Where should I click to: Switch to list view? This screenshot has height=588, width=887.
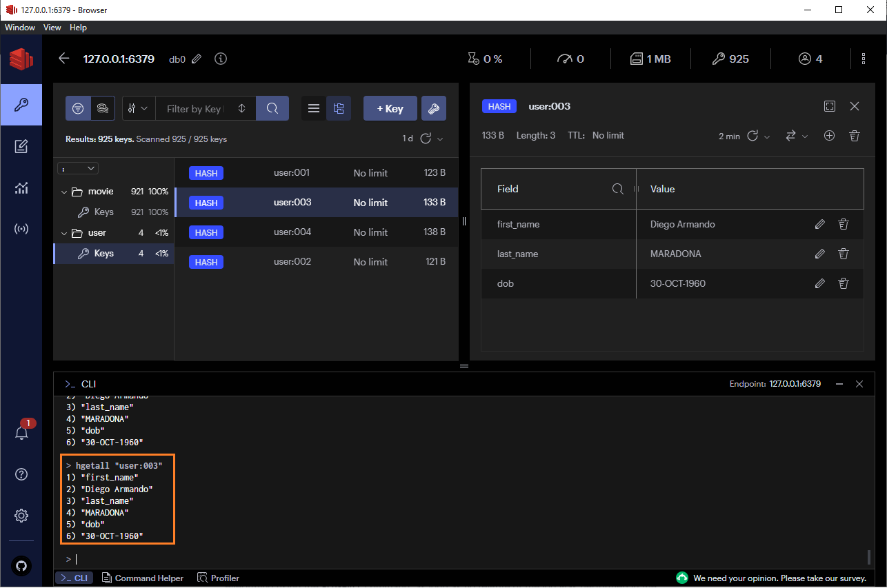point(314,108)
